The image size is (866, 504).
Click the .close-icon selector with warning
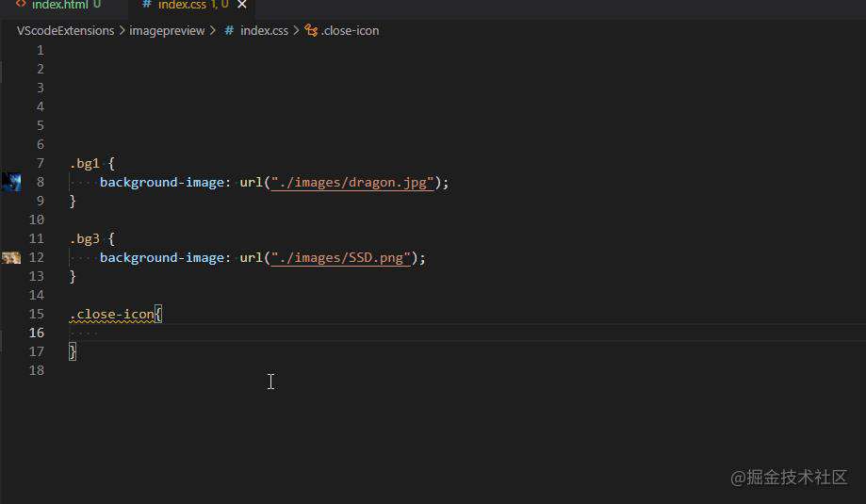[x=111, y=314]
